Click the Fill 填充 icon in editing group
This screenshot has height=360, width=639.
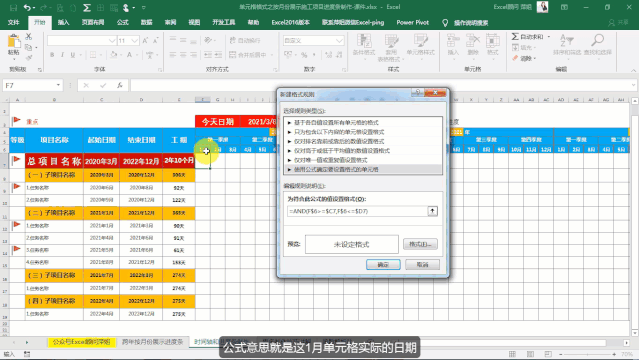(516, 48)
